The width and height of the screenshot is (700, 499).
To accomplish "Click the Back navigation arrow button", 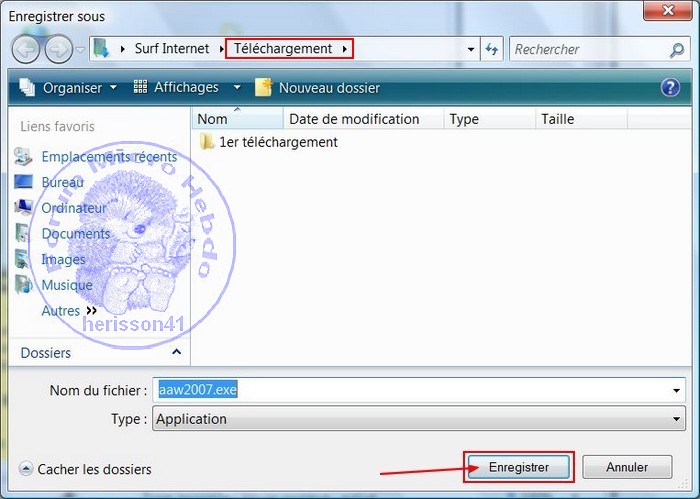I will [x=25, y=50].
